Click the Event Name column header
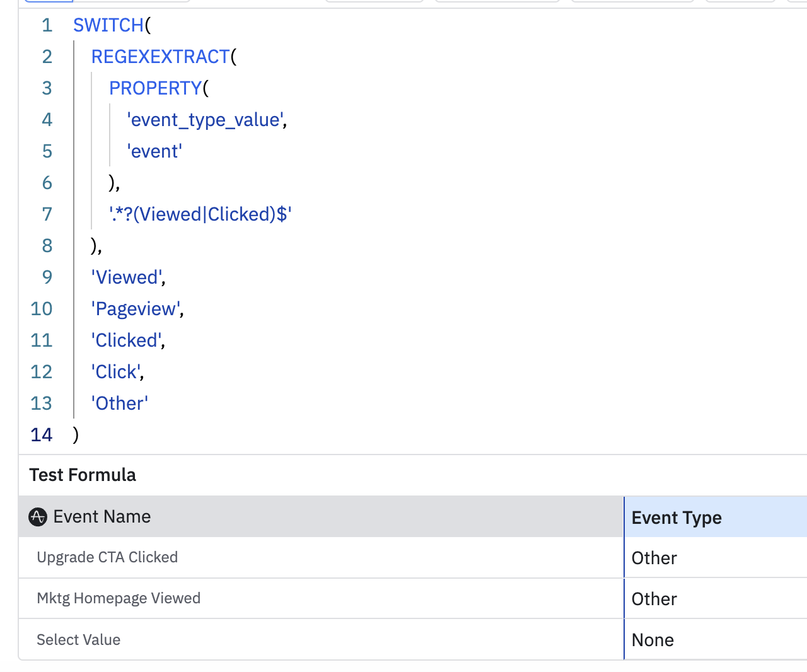The image size is (807, 672). click(102, 517)
